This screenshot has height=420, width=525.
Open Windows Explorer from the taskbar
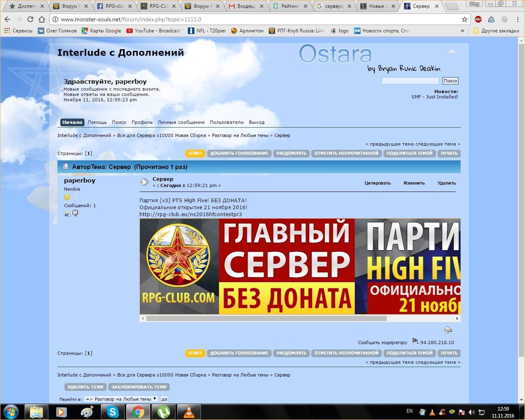(37, 411)
